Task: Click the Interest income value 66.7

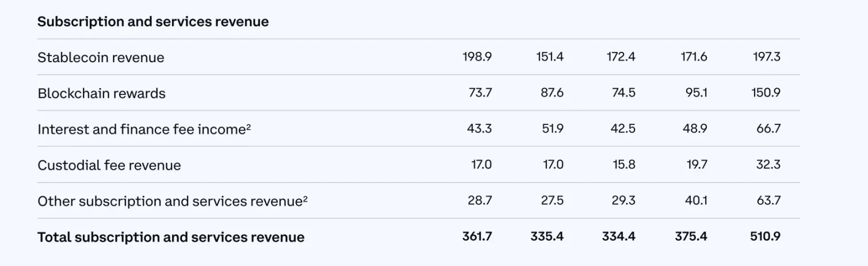Action: 768,129
